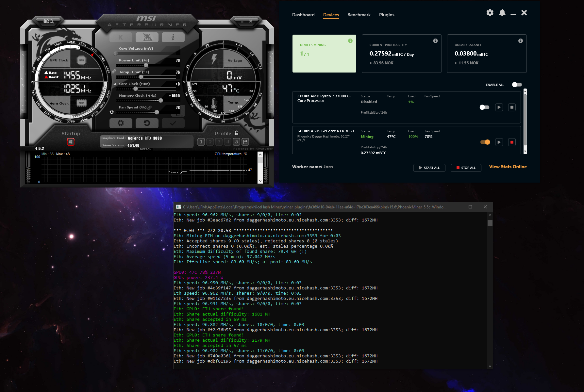The image size is (584, 392).
Task: Reset Afterburner settings to defaults
Action: pyautogui.click(x=147, y=123)
